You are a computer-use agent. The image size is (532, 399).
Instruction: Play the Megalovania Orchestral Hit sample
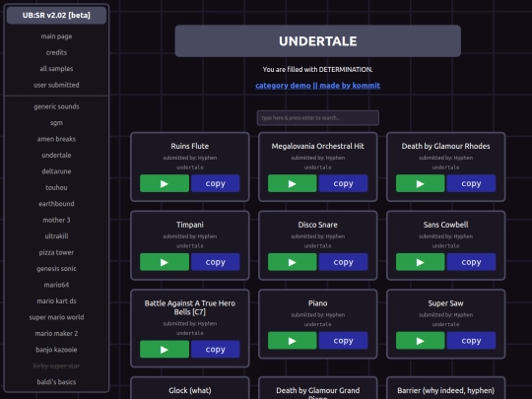(293, 183)
